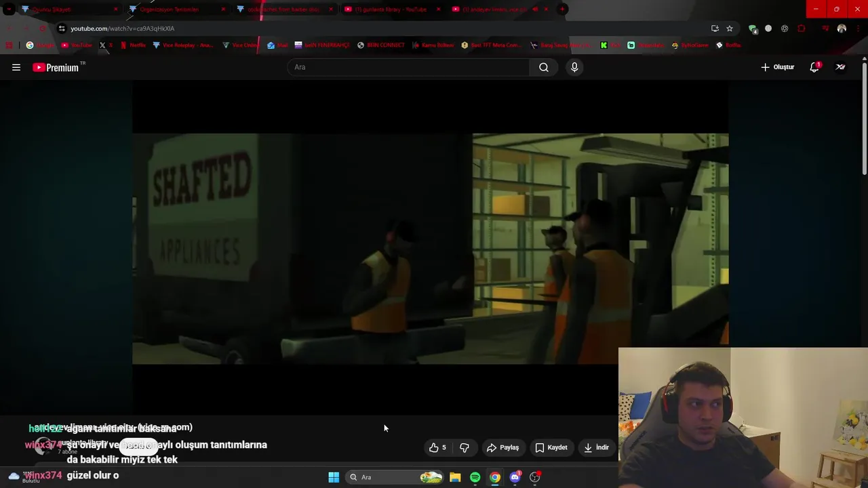Click the İndir download button
The image size is (868, 488).
pos(597,447)
